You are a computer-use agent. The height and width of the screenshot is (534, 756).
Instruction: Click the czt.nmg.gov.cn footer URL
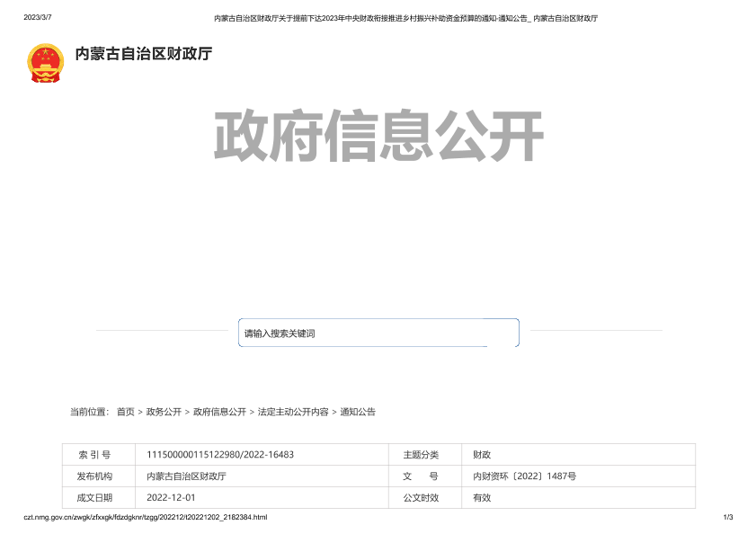pos(145,518)
